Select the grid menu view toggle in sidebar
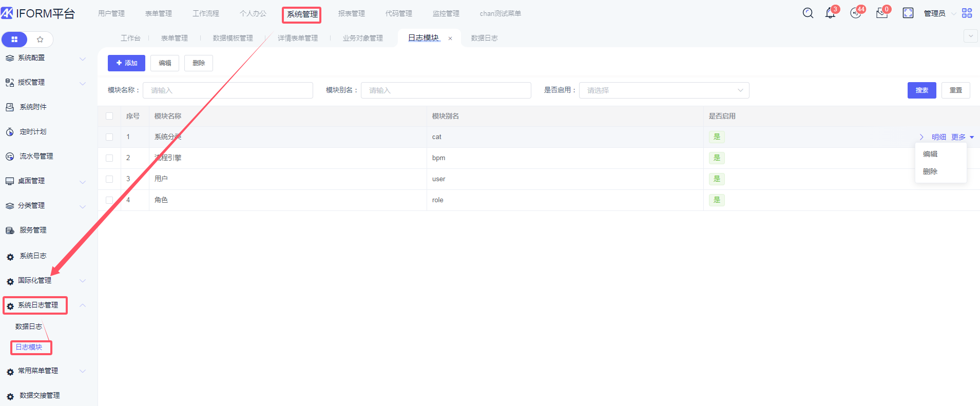 (14, 40)
